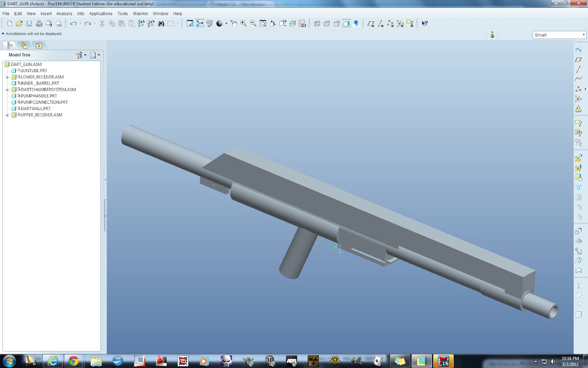588x368 pixels.
Task: Toggle coordinate system display
Action: pyautogui.click(x=400, y=23)
